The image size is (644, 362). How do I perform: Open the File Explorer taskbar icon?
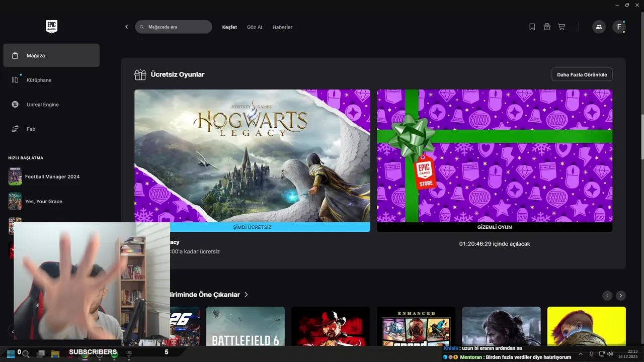point(55,354)
